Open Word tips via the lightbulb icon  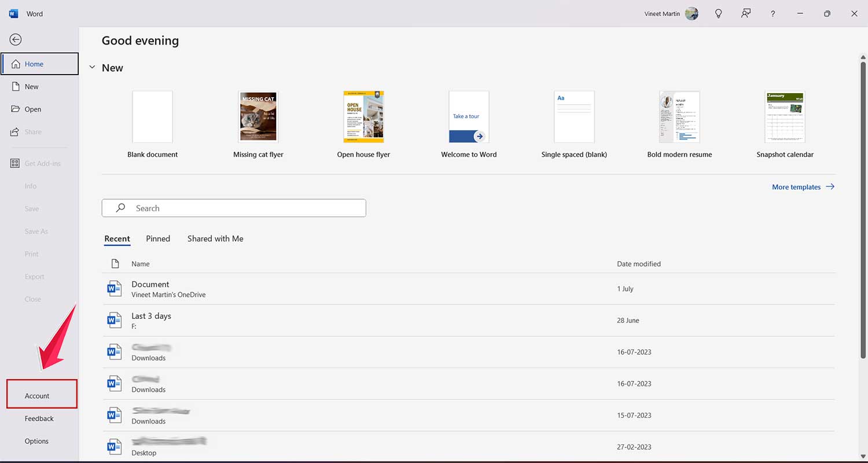(718, 13)
